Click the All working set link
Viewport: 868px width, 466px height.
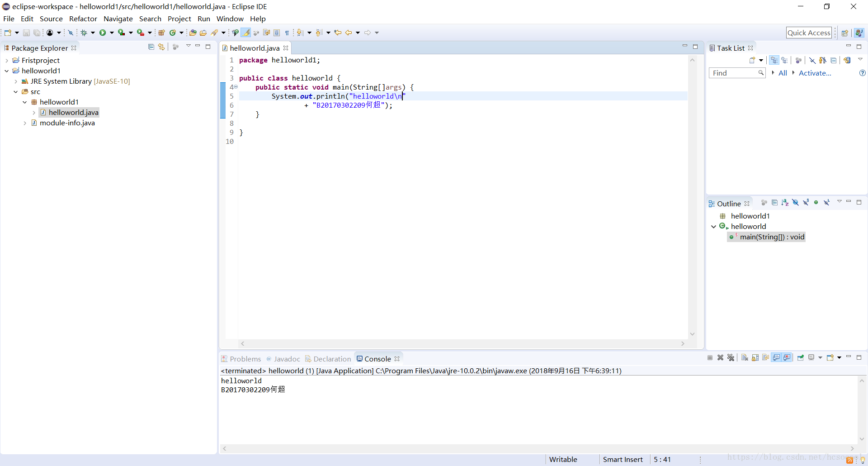783,73
